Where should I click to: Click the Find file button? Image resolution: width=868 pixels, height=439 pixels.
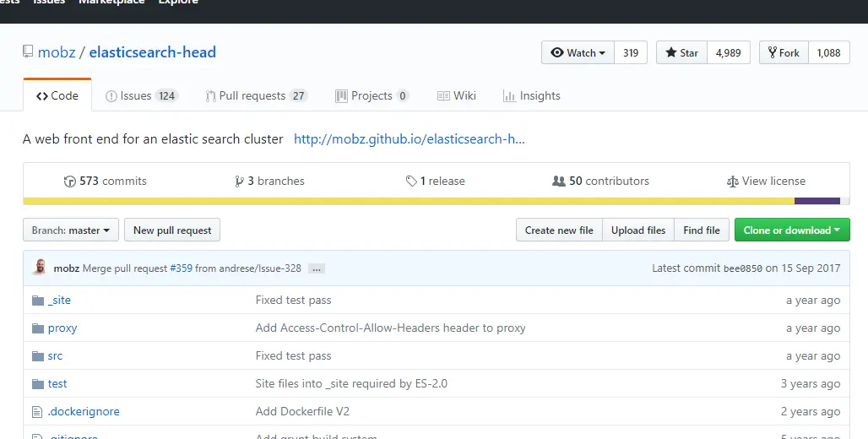(702, 230)
